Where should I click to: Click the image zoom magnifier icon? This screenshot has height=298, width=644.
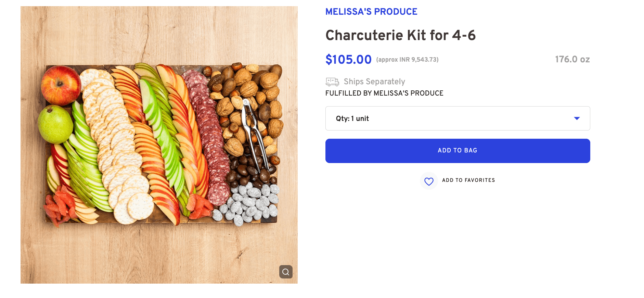(x=286, y=272)
